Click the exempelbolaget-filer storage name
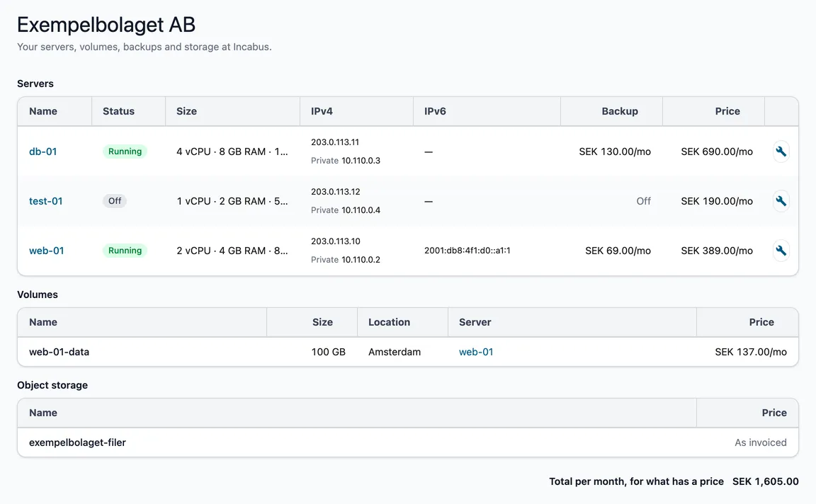Viewport: 816px width, 504px height. 77,442
